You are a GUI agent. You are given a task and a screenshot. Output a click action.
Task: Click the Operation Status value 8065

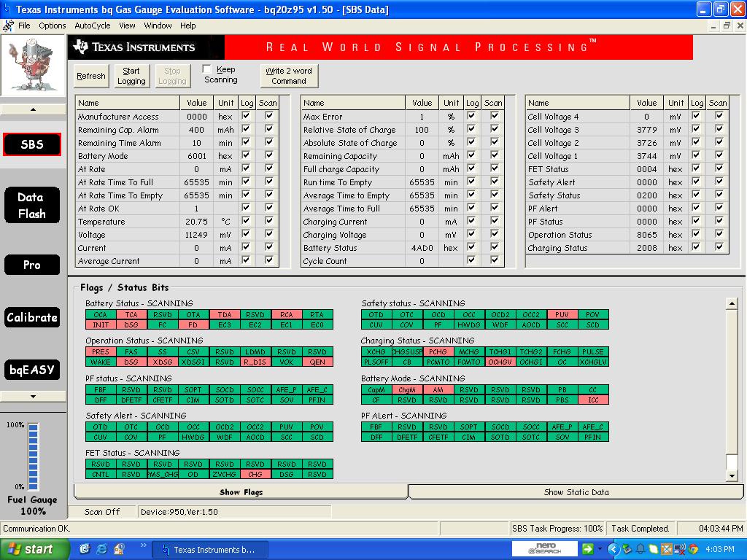[646, 235]
